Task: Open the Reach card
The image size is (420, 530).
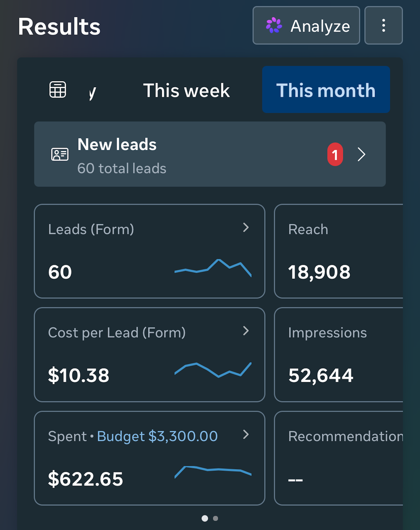Action: 338,251
